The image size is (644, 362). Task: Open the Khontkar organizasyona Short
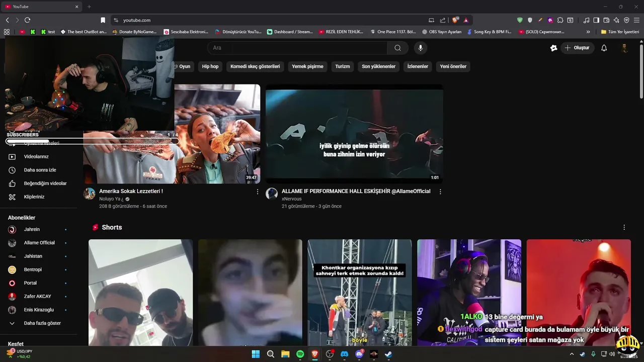[360, 292]
